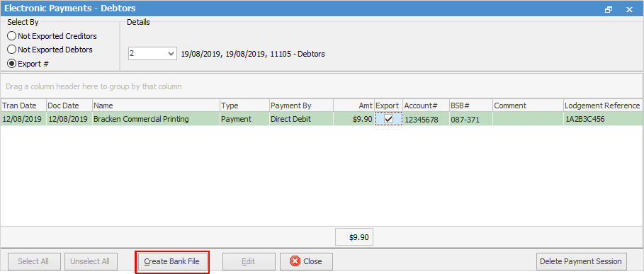
Task: Click the empty Comment cell of Bracken row
Action: point(529,119)
